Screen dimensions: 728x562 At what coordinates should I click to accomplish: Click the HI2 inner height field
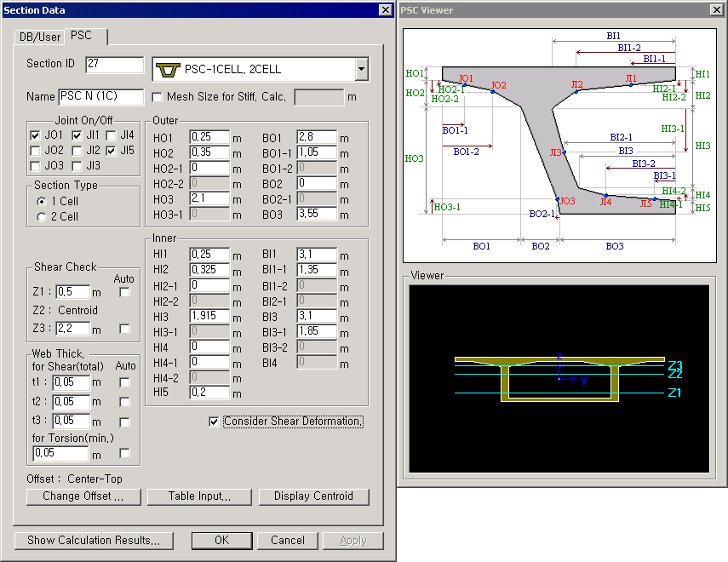tap(209, 270)
